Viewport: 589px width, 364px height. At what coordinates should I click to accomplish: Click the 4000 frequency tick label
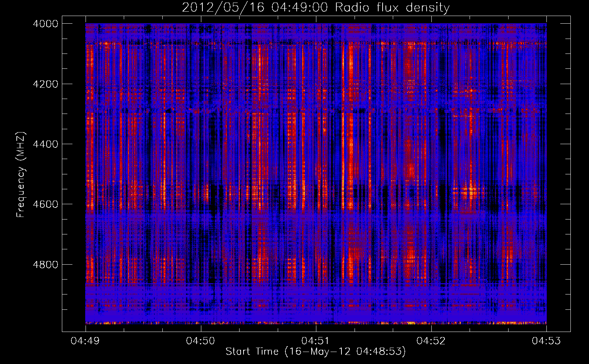tap(46, 24)
